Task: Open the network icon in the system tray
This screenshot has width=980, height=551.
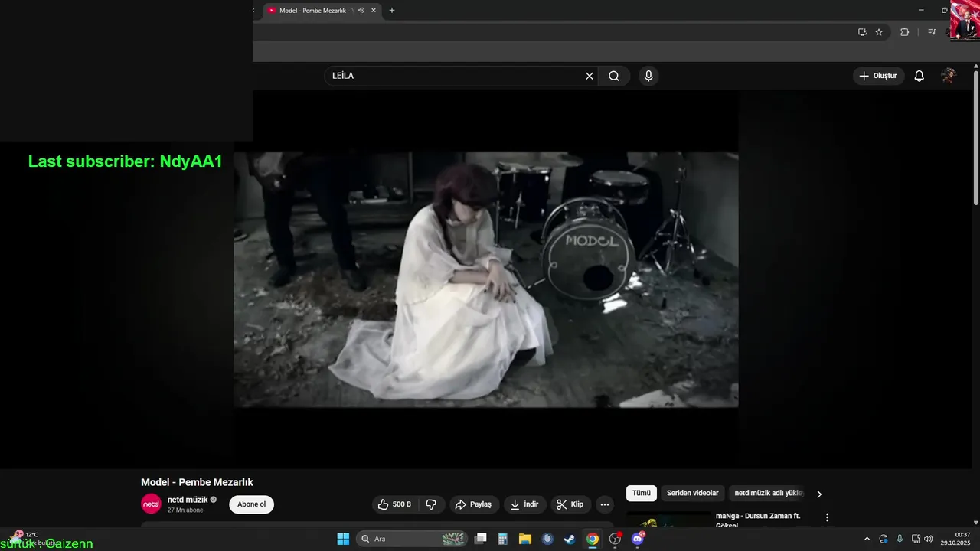Action: pyautogui.click(x=916, y=539)
